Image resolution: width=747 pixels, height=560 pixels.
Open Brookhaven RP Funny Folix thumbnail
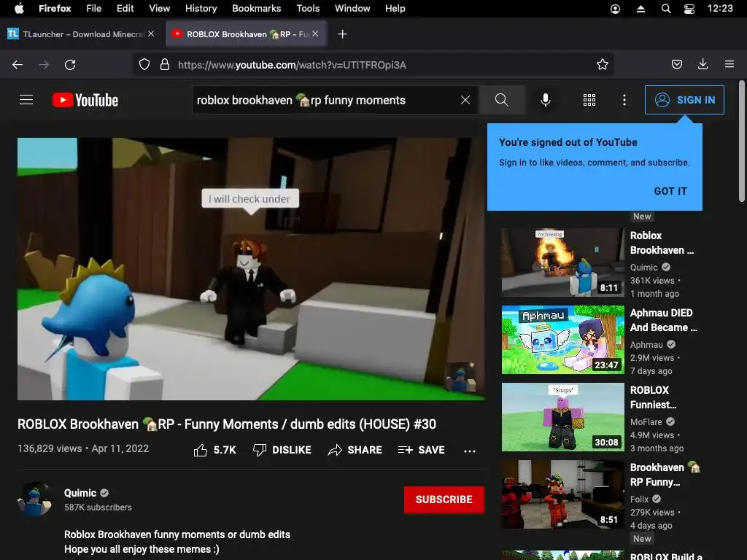pos(562,494)
